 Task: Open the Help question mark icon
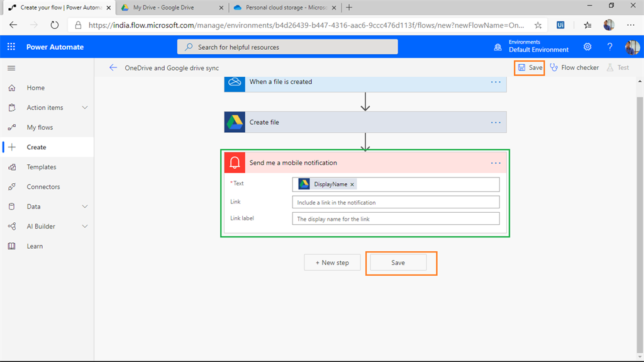tap(609, 47)
